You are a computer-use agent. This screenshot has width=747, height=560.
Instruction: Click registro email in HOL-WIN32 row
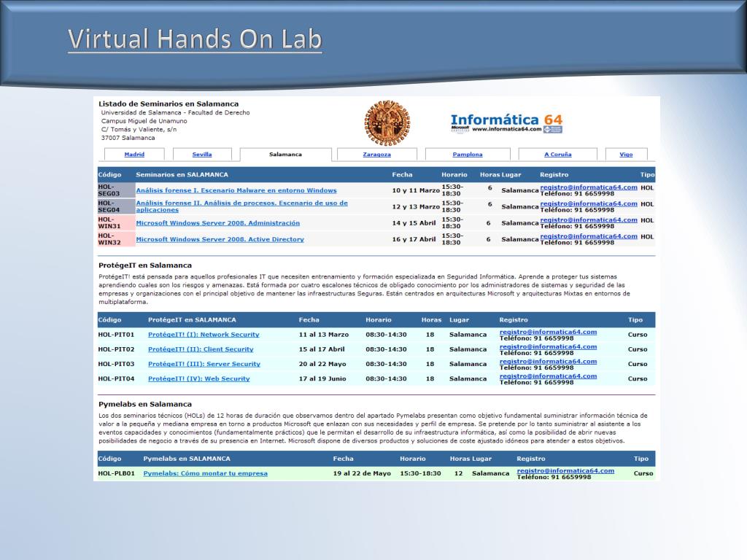pos(589,236)
